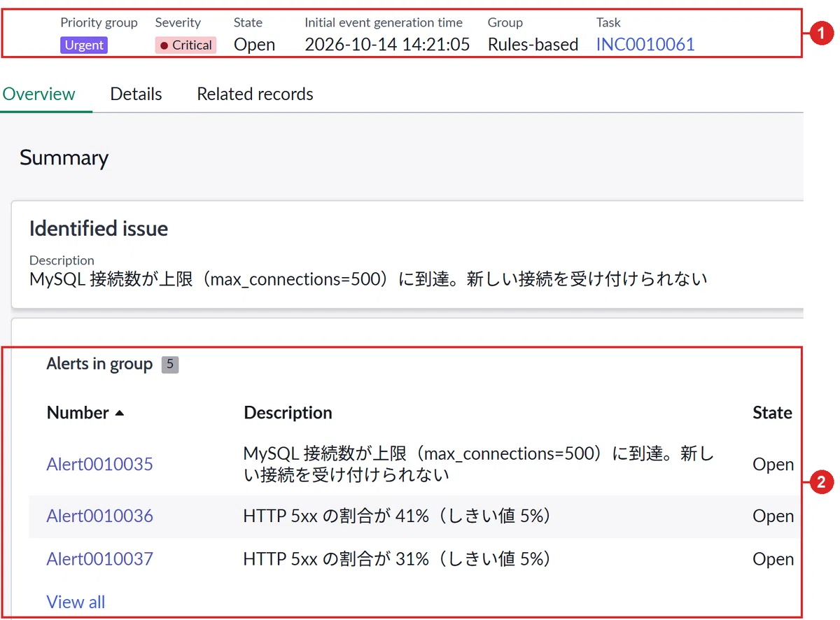Sort by the Number column arrow
840x620 pixels.
[119, 413]
